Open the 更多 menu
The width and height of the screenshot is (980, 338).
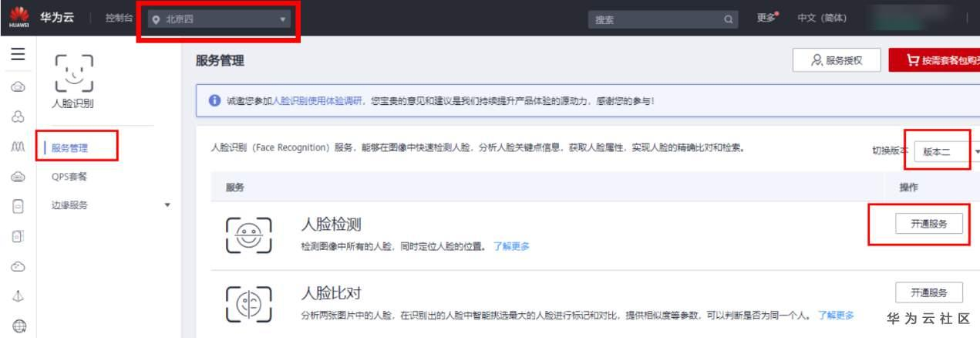coord(766,19)
